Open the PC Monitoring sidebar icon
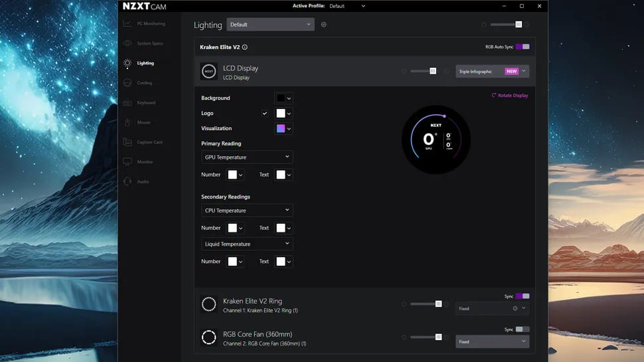 click(x=127, y=24)
